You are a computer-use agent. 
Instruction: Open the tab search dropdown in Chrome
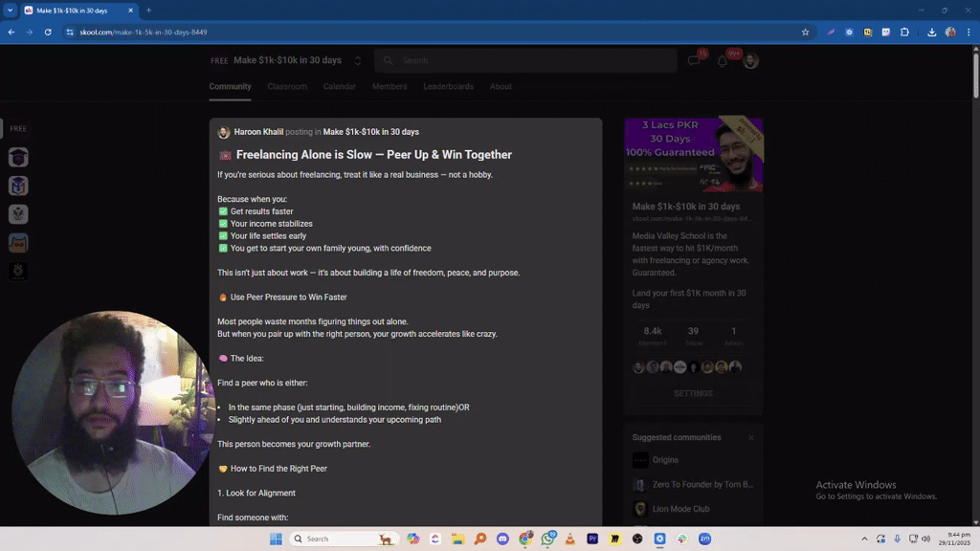10,10
